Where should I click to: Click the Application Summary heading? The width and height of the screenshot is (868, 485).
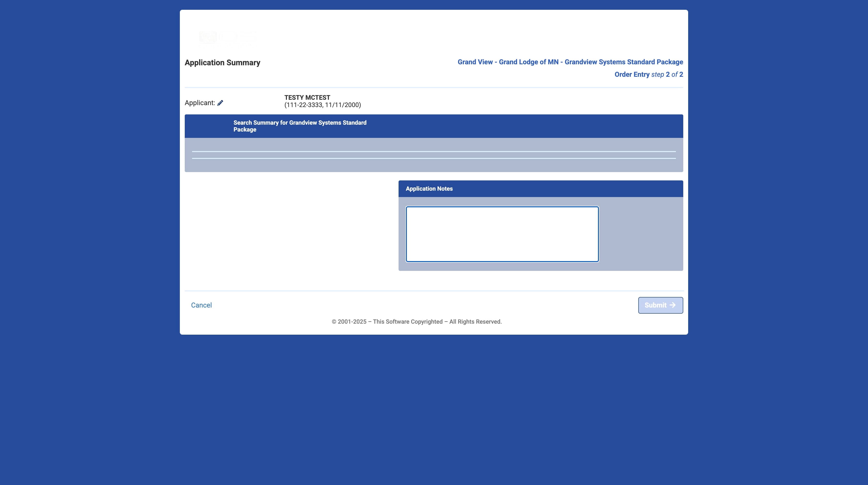222,63
